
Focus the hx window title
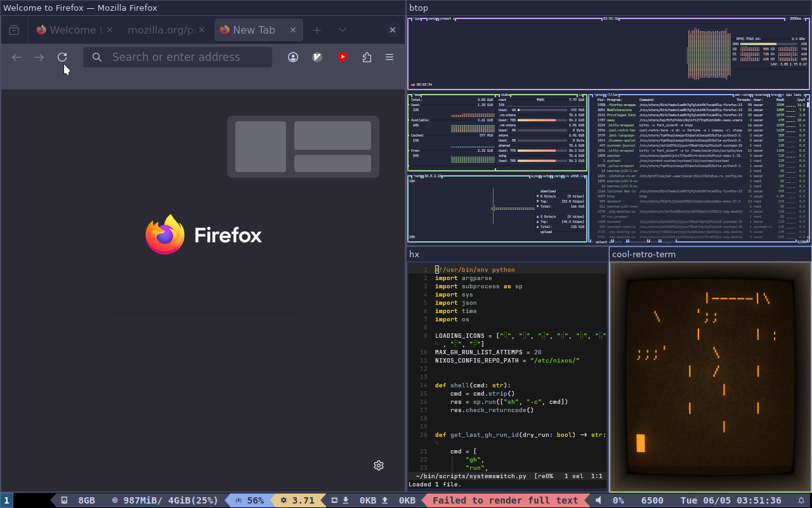coord(414,254)
